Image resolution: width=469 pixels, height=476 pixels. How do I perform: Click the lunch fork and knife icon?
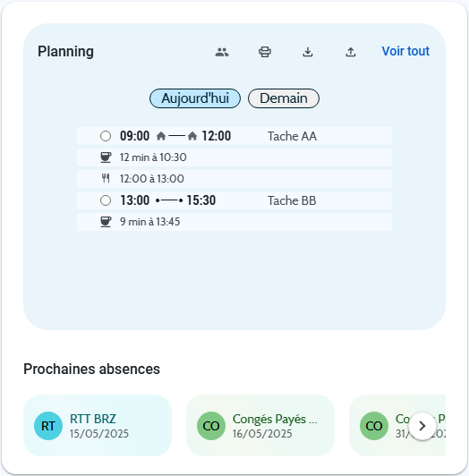point(106,179)
